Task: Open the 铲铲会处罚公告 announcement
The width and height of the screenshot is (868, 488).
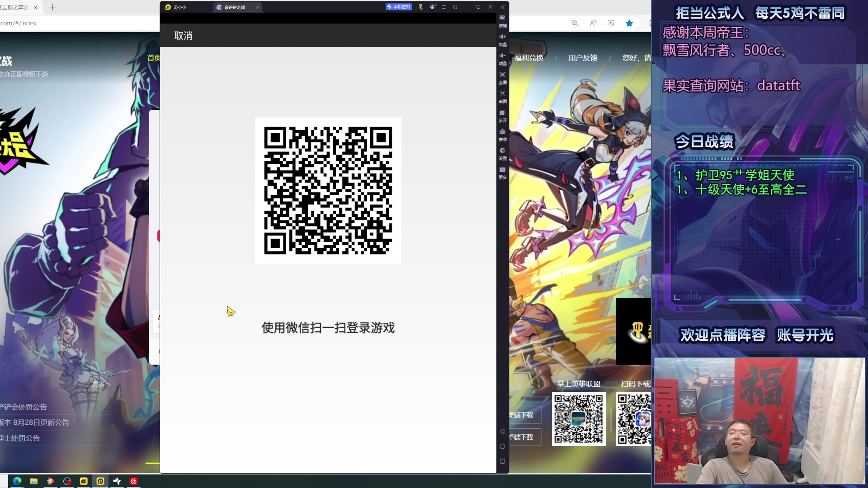Action: click(x=24, y=407)
